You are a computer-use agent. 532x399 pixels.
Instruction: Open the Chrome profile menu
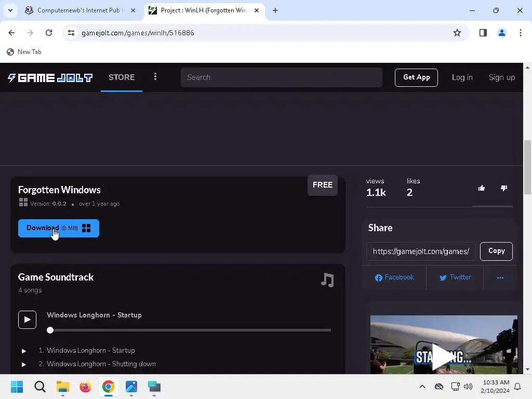pyautogui.click(x=501, y=33)
